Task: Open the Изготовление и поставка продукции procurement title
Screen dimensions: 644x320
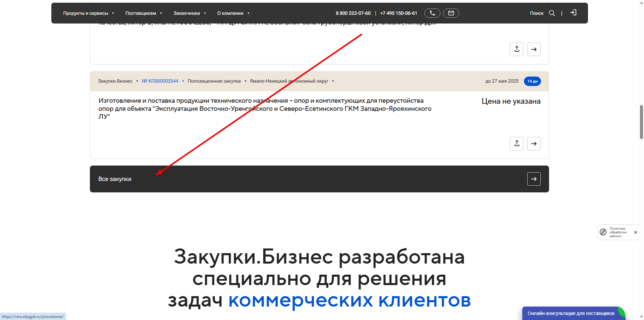Action: (x=265, y=108)
